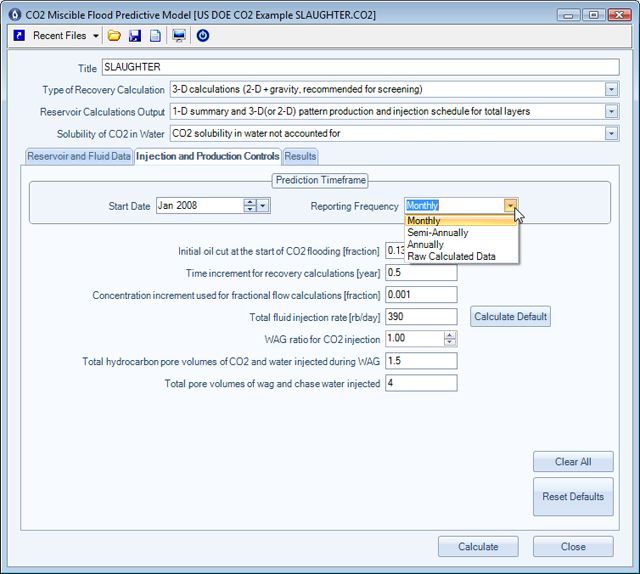Click the blue power icon in the toolbar

[203, 36]
